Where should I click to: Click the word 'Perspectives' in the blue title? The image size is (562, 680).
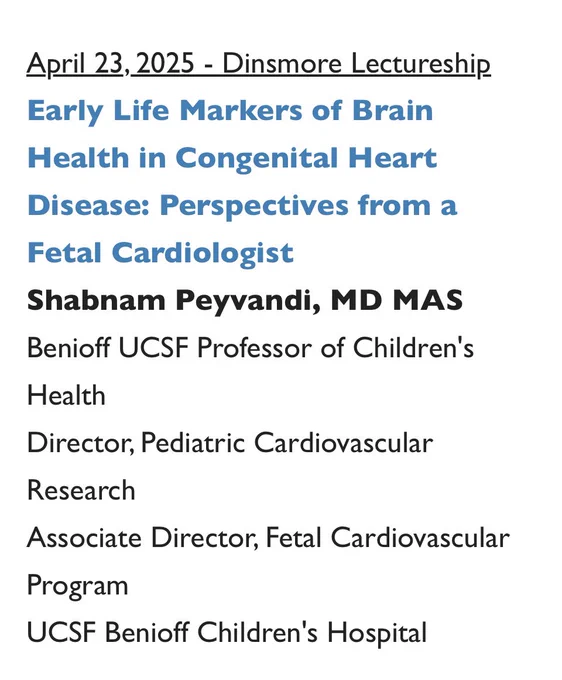click(x=254, y=206)
